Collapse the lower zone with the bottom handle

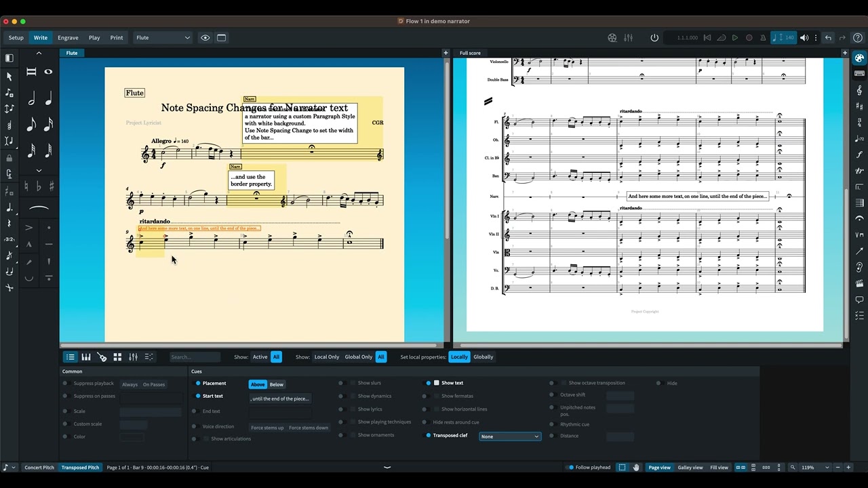point(387,467)
